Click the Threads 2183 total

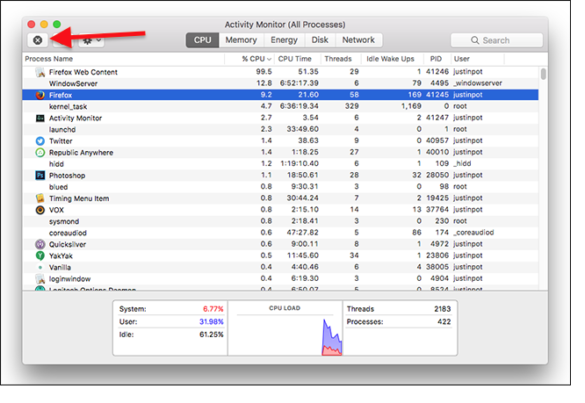(x=398, y=309)
